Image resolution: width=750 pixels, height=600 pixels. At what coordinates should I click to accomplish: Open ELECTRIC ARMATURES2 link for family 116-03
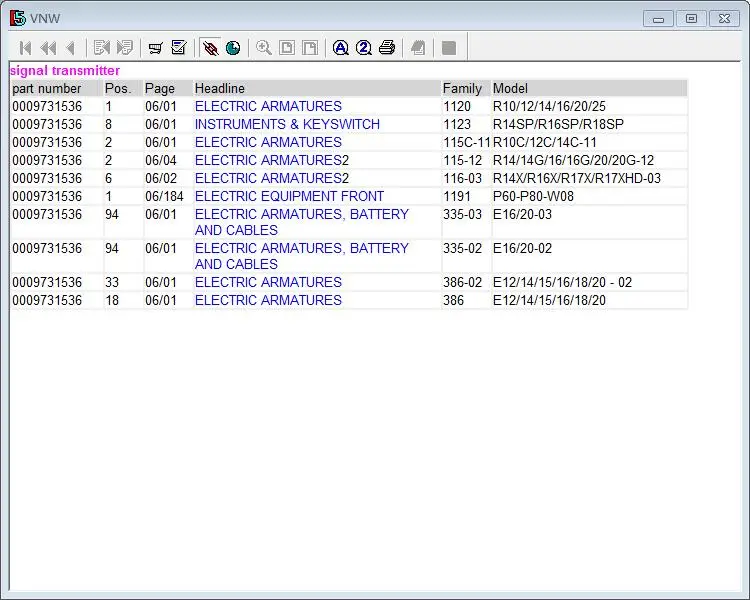click(x=272, y=178)
